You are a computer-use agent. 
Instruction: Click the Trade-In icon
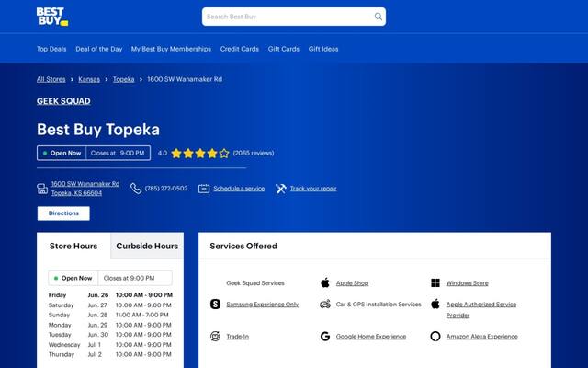(x=215, y=336)
